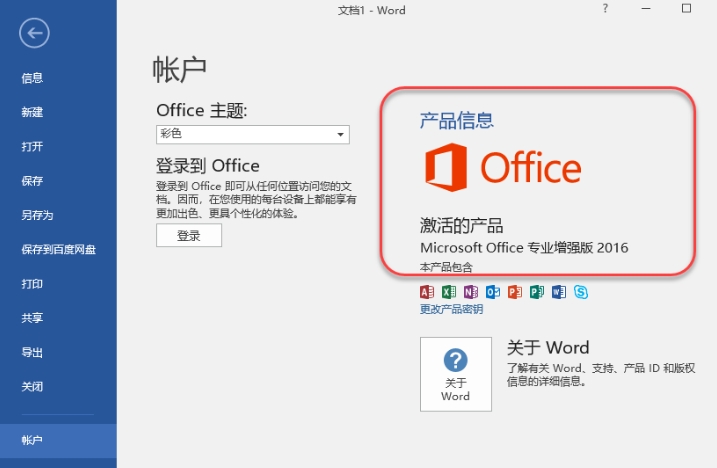Click the 文档1 - Word window title

click(x=371, y=10)
